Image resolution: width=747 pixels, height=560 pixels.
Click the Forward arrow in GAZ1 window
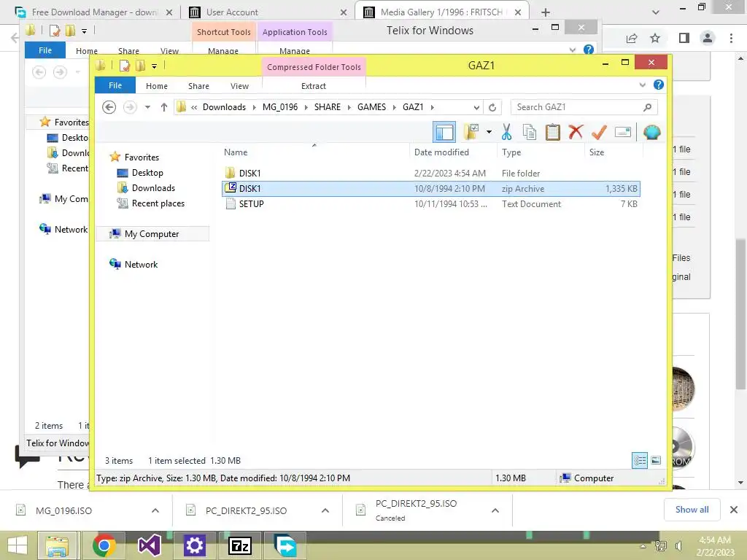point(130,107)
